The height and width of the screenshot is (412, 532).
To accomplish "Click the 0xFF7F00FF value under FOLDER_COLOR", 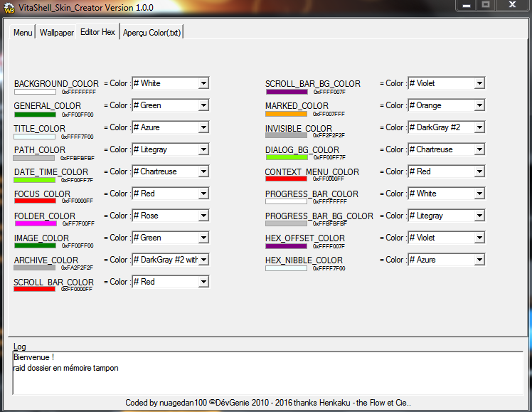I will pyautogui.click(x=78, y=223).
